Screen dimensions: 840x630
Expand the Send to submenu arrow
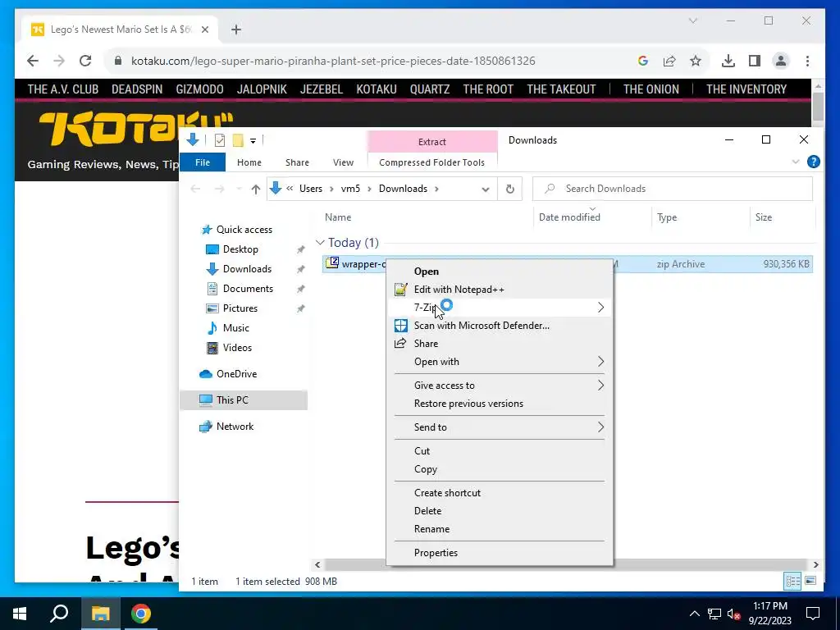(x=600, y=427)
